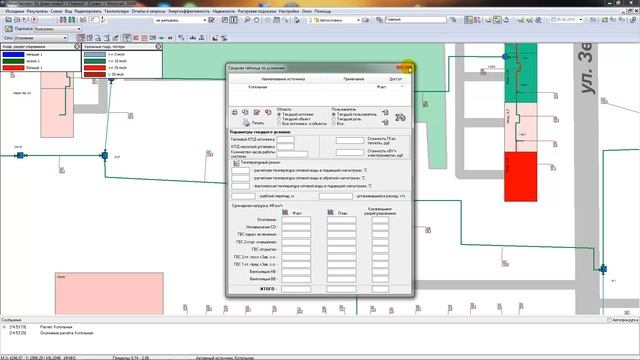Click the blue horizontal pipe icon in network toolbar

click(162, 38)
